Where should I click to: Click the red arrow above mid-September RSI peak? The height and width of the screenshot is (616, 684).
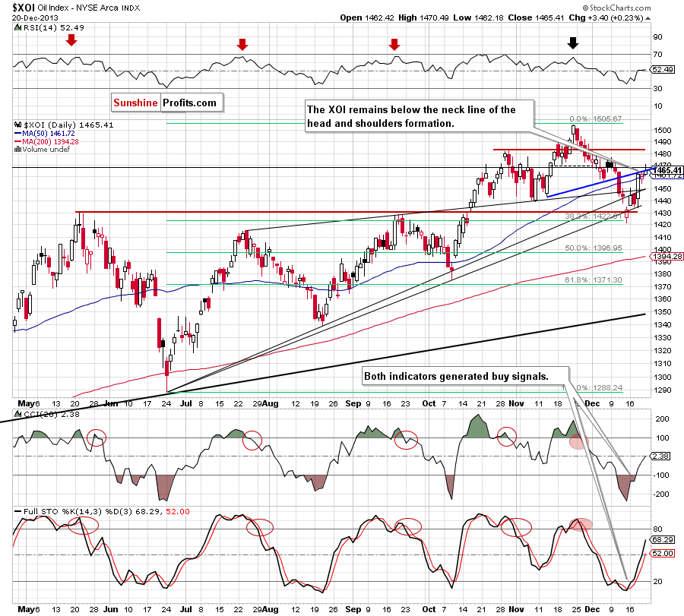pyautogui.click(x=394, y=44)
